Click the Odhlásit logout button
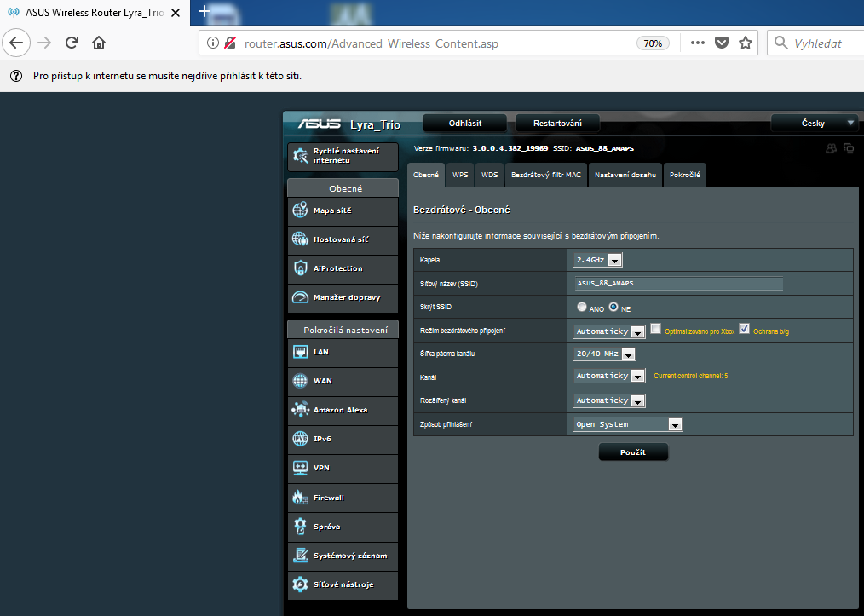 [x=465, y=123]
